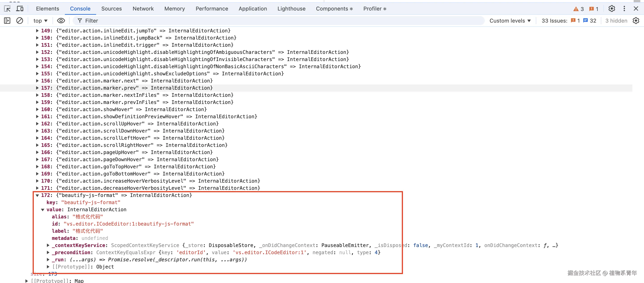Clear the console with the ban icon
This screenshot has width=644, height=283.
pos(19,21)
